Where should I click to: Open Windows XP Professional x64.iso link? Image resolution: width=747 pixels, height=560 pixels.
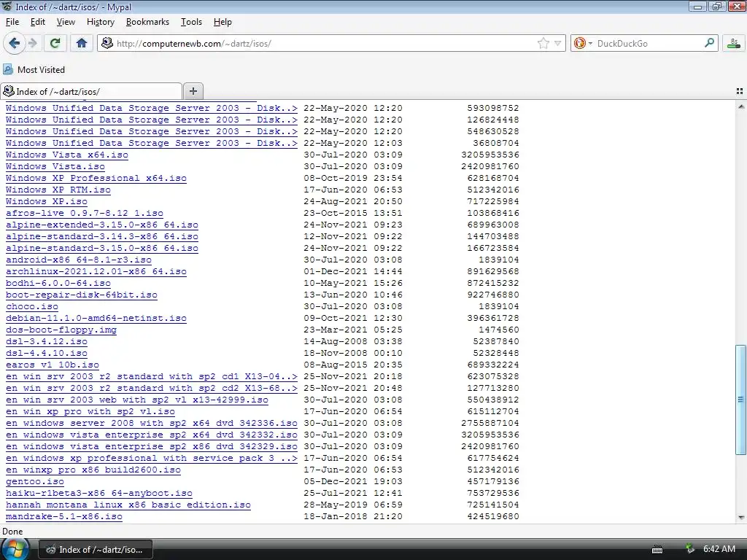click(96, 178)
